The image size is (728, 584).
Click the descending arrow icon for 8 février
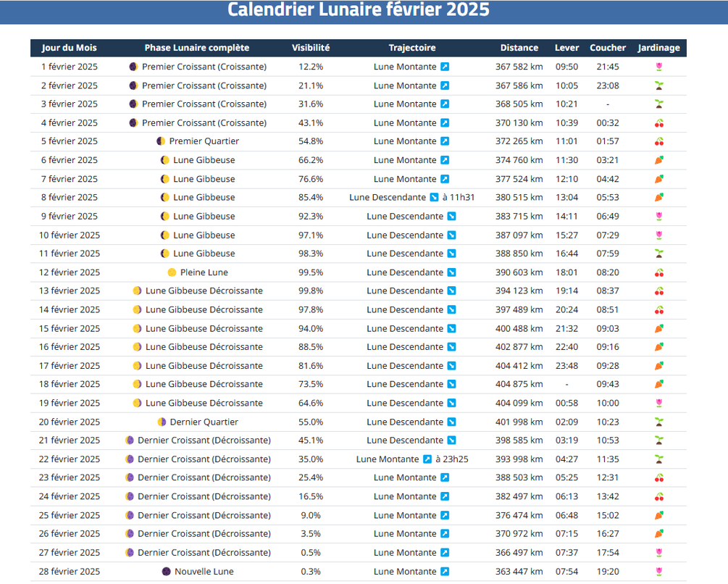pyautogui.click(x=434, y=197)
